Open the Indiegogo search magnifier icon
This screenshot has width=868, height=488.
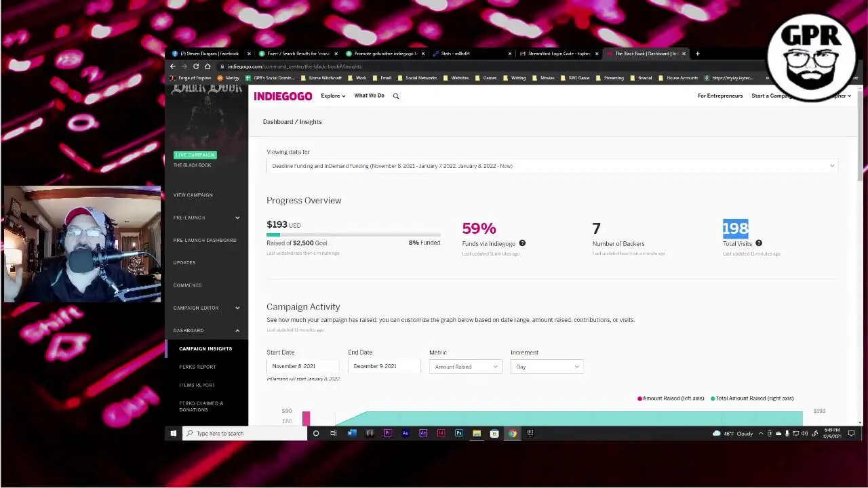tap(396, 96)
